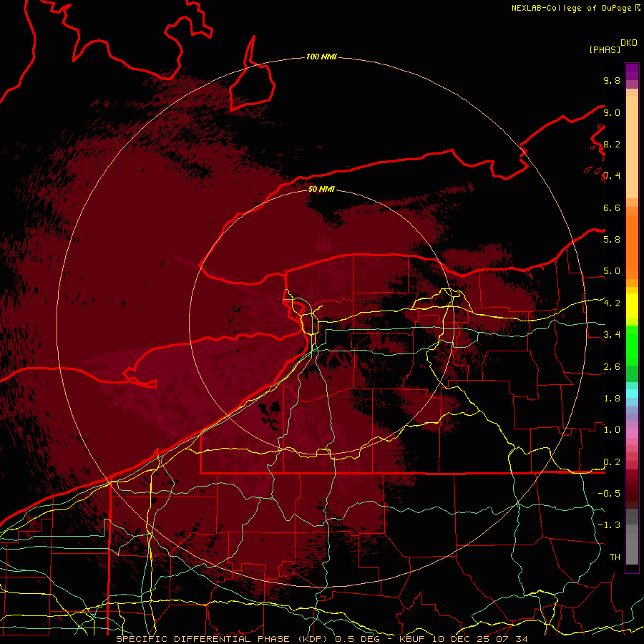Screen dimensions: 644x644
Task: Click the 7.4 value on color scale
Action: pos(612,176)
